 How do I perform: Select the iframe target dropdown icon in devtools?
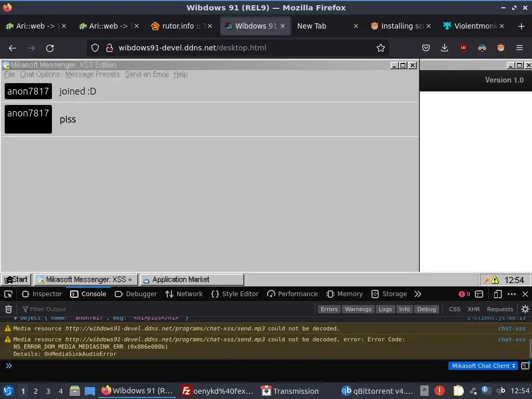click(x=478, y=294)
